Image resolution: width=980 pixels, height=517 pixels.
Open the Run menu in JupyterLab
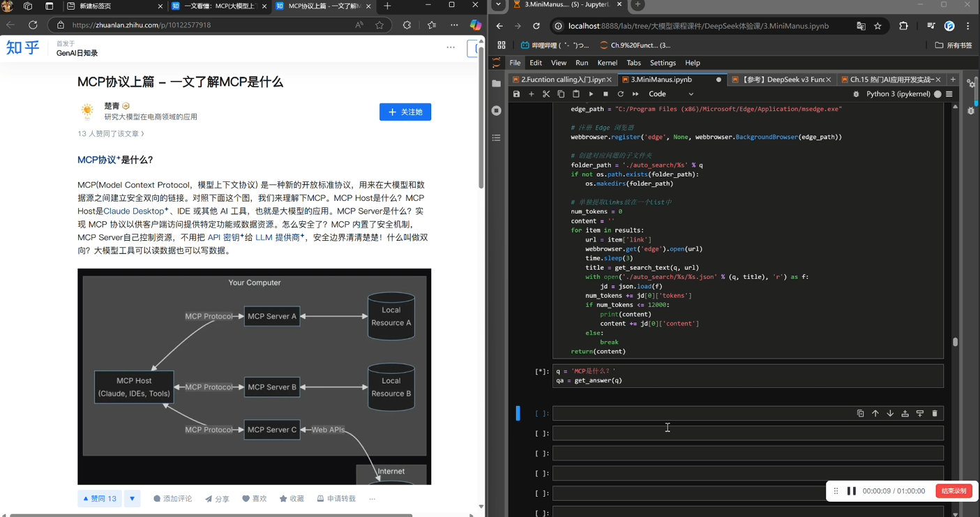click(582, 63)
